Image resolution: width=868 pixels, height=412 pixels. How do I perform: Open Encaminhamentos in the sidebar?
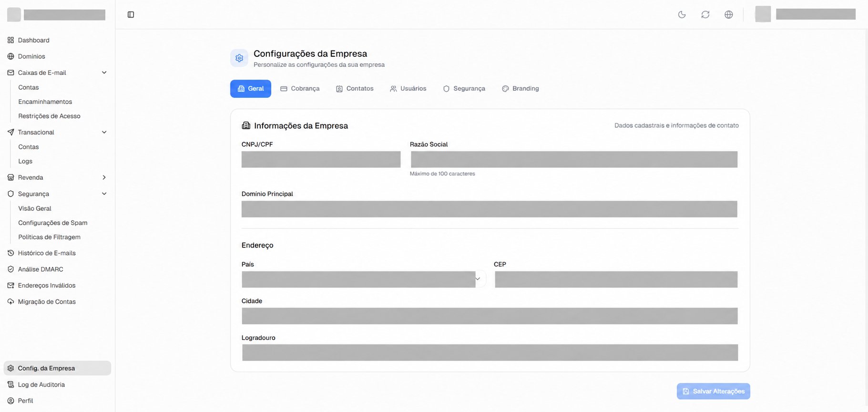pos(45,102)
